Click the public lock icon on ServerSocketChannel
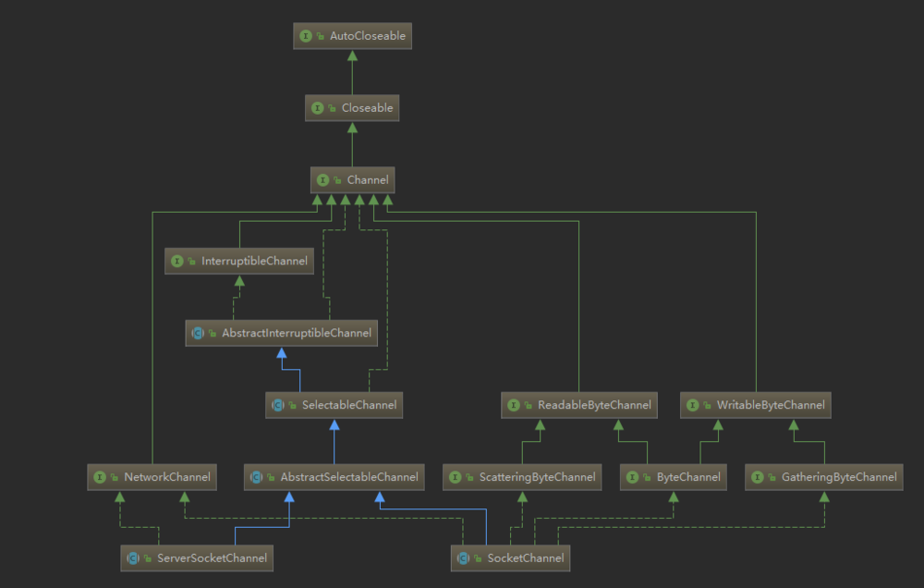This screenshot has height=588, width=924. coord(148,558)
